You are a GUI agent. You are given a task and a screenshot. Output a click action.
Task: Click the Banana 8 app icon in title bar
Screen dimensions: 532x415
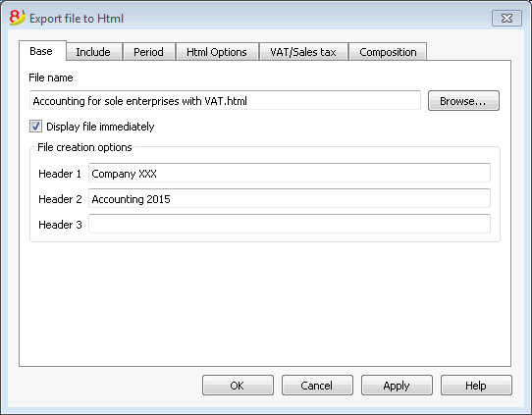point(18,18)
